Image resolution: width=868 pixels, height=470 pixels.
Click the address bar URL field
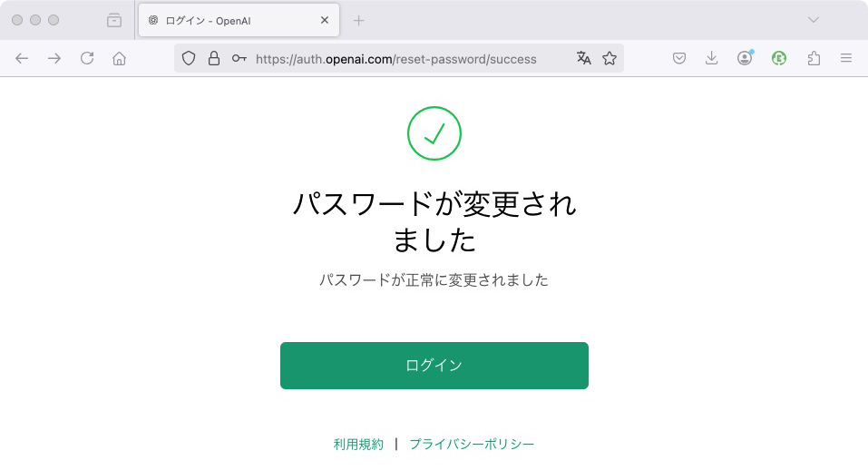395,59
